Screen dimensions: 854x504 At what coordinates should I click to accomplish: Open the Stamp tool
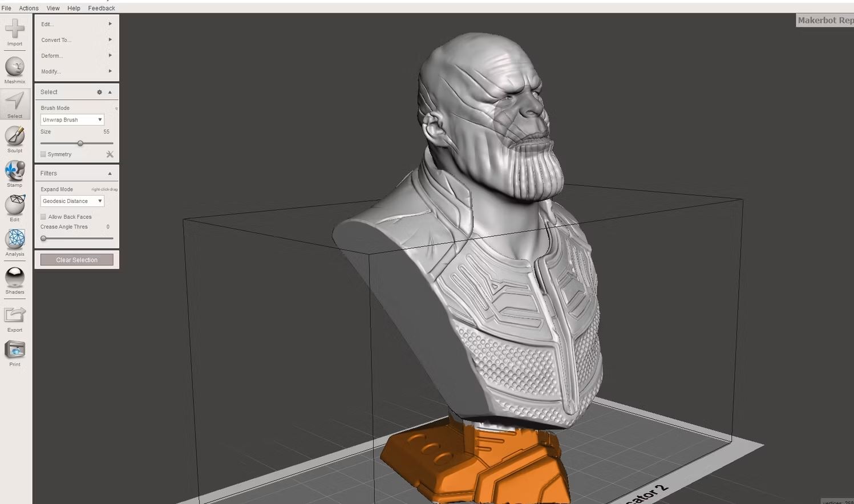pos(15,170)
